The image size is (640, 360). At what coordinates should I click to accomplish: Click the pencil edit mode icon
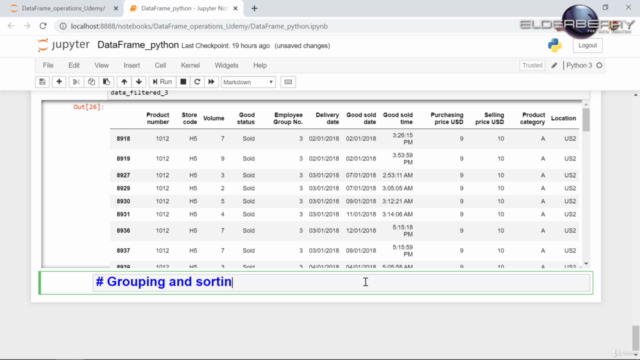[554, 65]
